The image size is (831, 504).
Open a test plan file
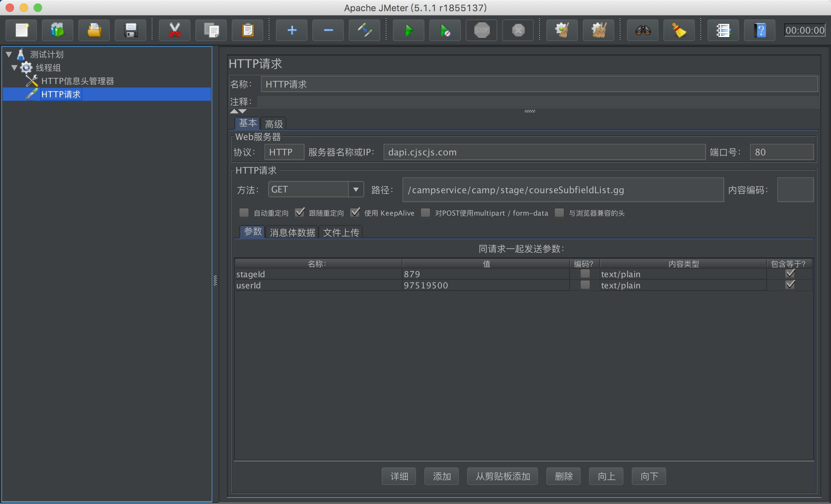[94, 30]
